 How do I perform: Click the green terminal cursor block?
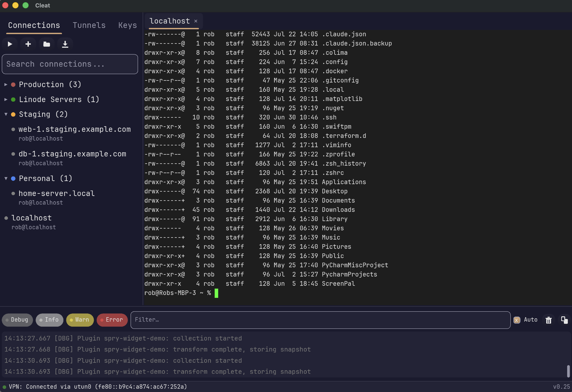click(216, 293)
